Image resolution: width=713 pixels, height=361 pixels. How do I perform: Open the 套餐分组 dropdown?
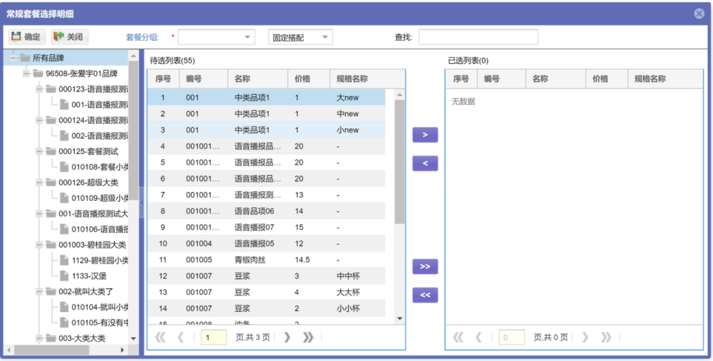[216, 37]
